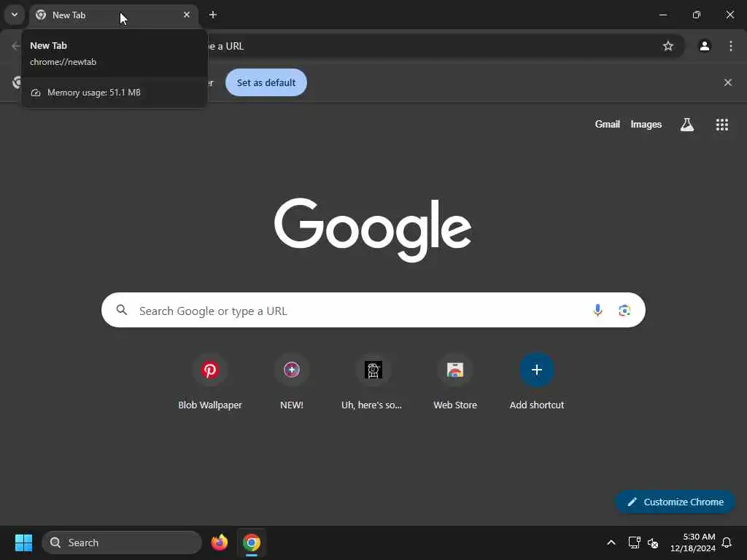Open Web Store shortcut
The image size is (747, 560).
coord(455,381)
